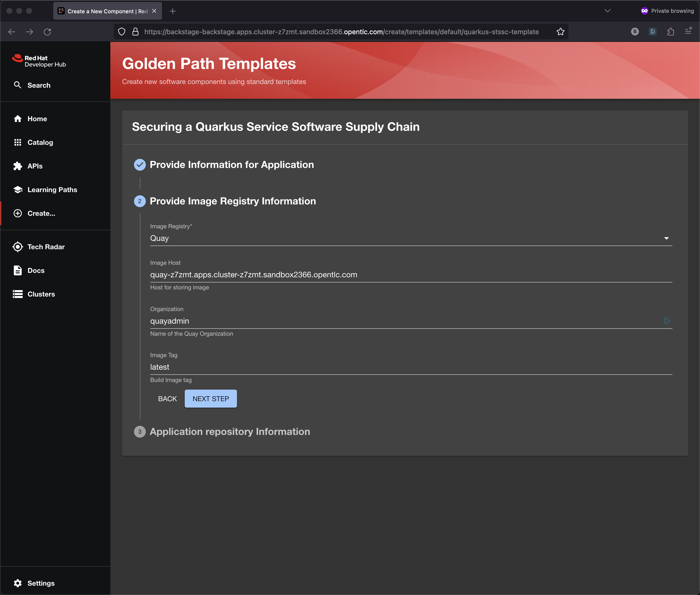Screen dimensions: 700x595
Task: Bookmark this page with star icon
Action: tap(560, 32)
